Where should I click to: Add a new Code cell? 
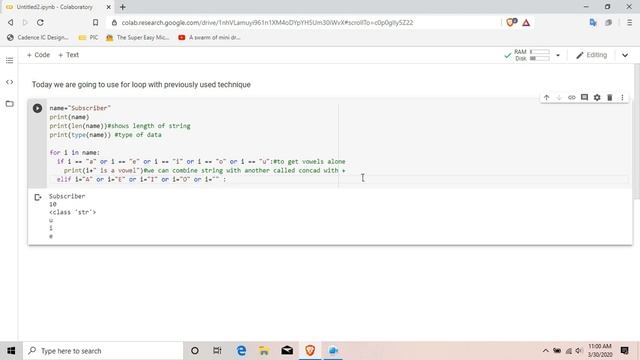(x=38, y=55)
